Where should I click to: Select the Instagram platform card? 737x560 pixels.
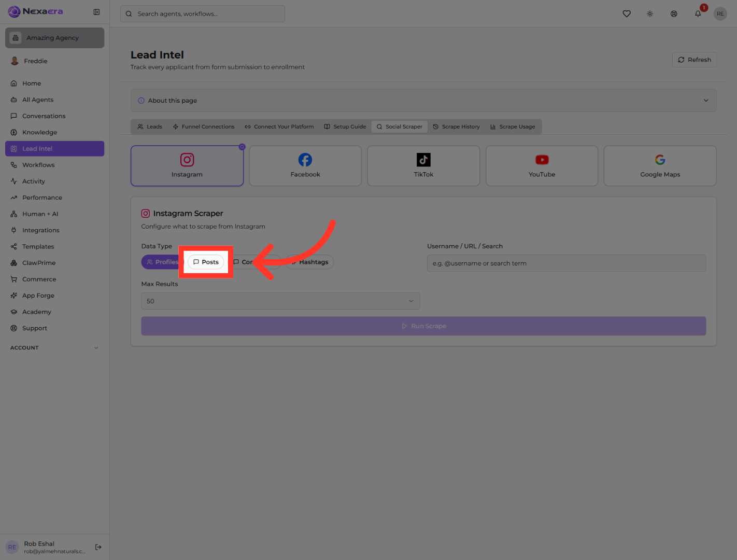pyautogui.click(x=187, y=166)
